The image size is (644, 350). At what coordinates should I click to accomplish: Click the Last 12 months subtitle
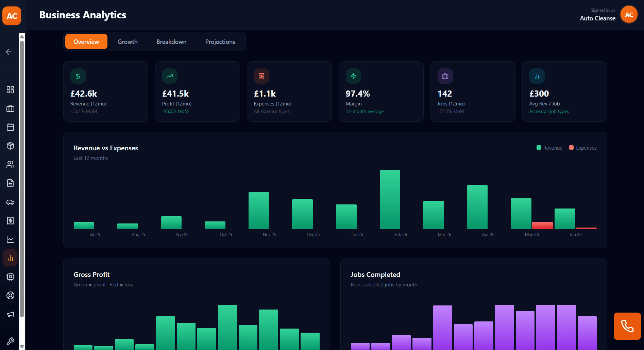coord(91,158)
